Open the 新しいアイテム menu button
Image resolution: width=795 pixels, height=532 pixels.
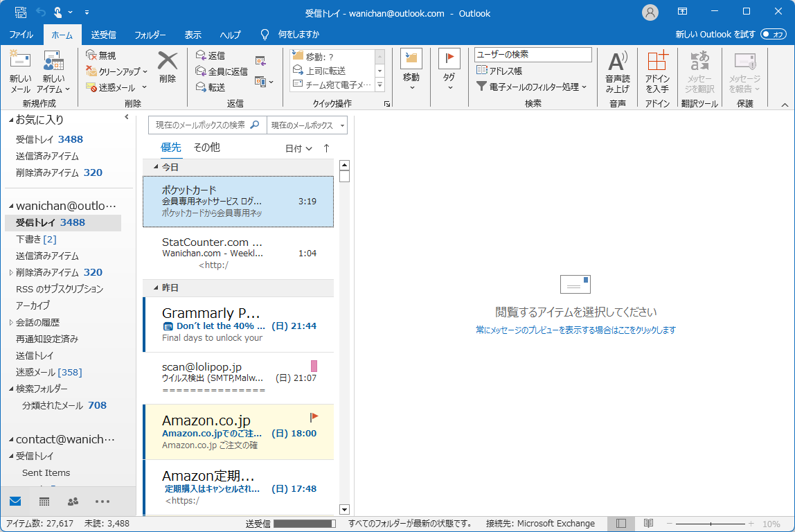pos(53,71)
